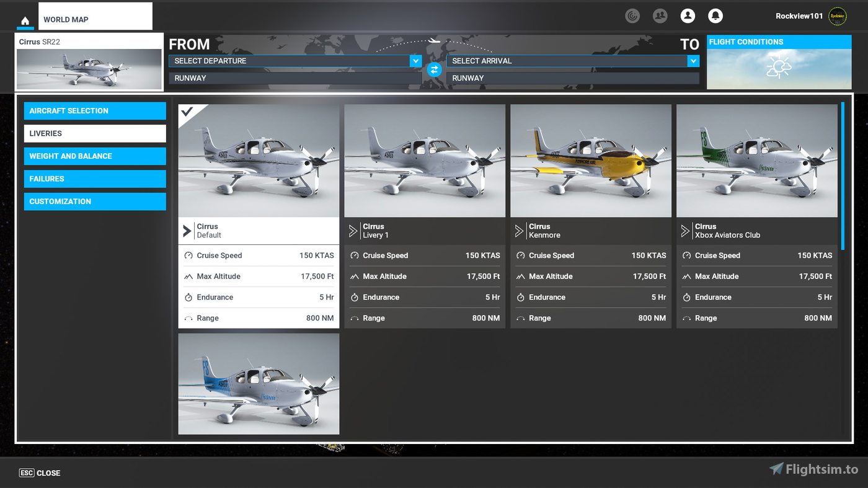
Task: Click the home house icon
Action: [25, 20]
